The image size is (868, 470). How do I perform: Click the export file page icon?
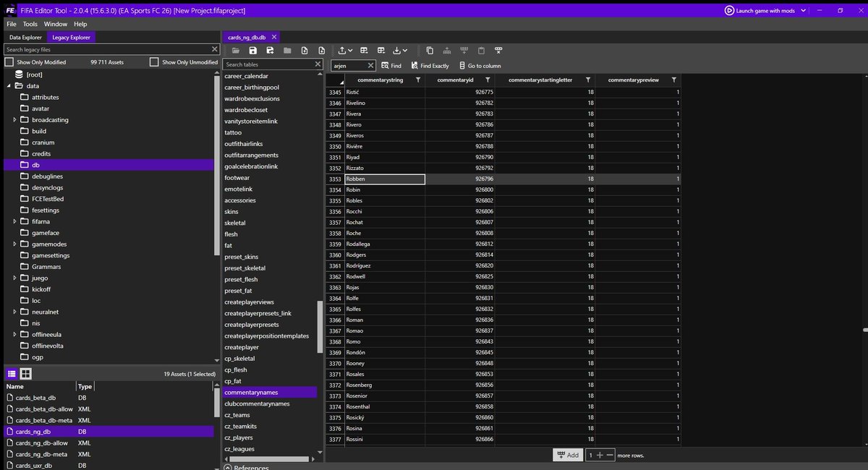click(x=322, y=51)
